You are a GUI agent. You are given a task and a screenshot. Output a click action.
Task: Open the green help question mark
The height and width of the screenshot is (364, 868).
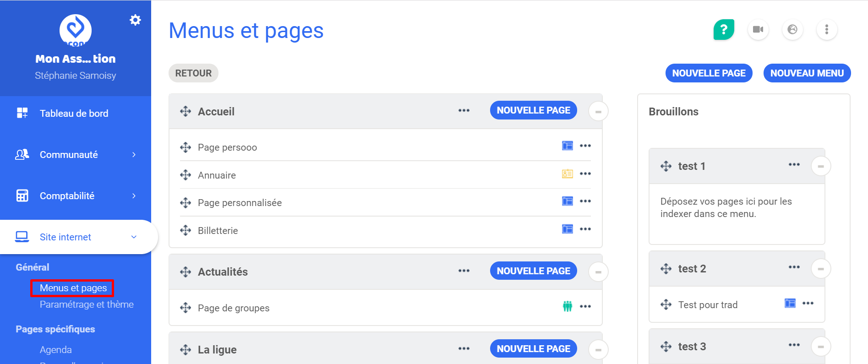pyautogui.click(x=723, y=29)
